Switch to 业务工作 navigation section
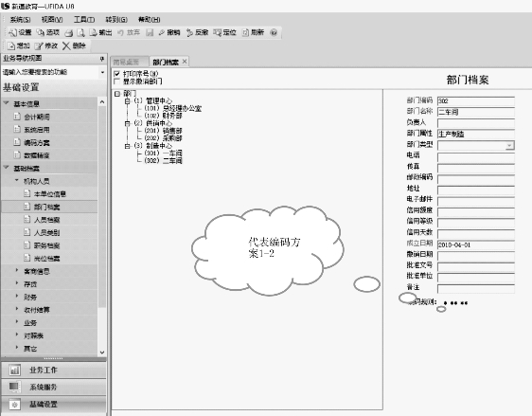The height and width of the screenshot is (416, 532). tap(54, 371)
